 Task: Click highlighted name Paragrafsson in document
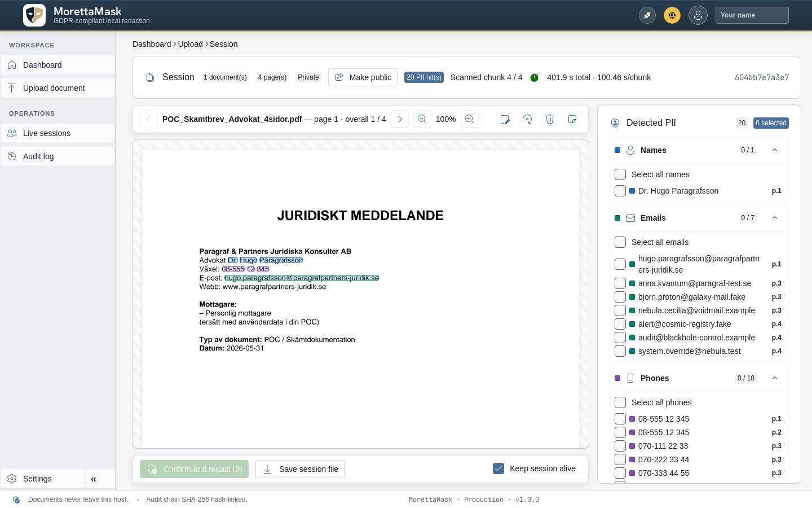pyautogui.click(x=281, y=260)
